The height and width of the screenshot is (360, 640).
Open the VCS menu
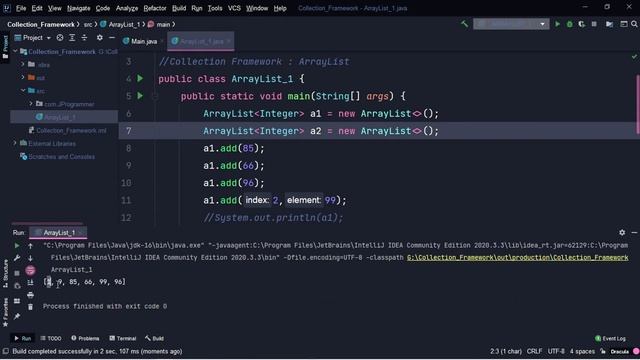click(234, 8)
